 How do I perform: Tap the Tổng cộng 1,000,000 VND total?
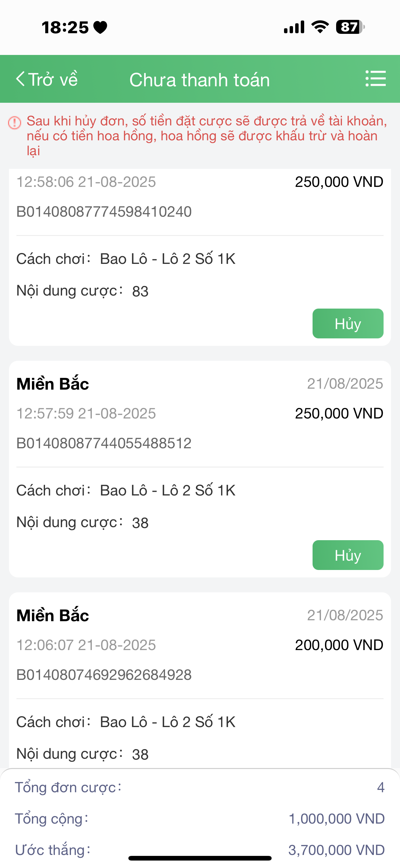(x=336, y=819)
